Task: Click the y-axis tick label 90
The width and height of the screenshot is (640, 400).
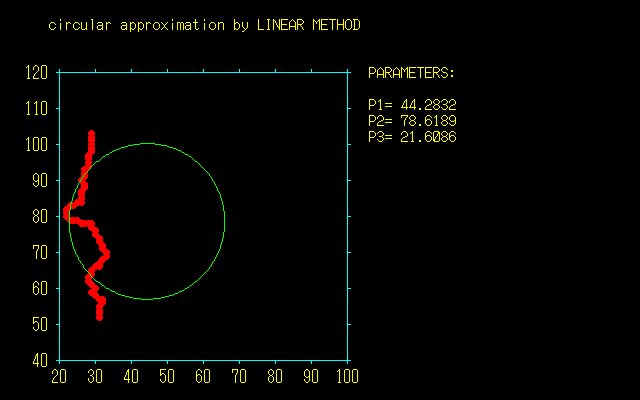Action: (x=40, y=180)
